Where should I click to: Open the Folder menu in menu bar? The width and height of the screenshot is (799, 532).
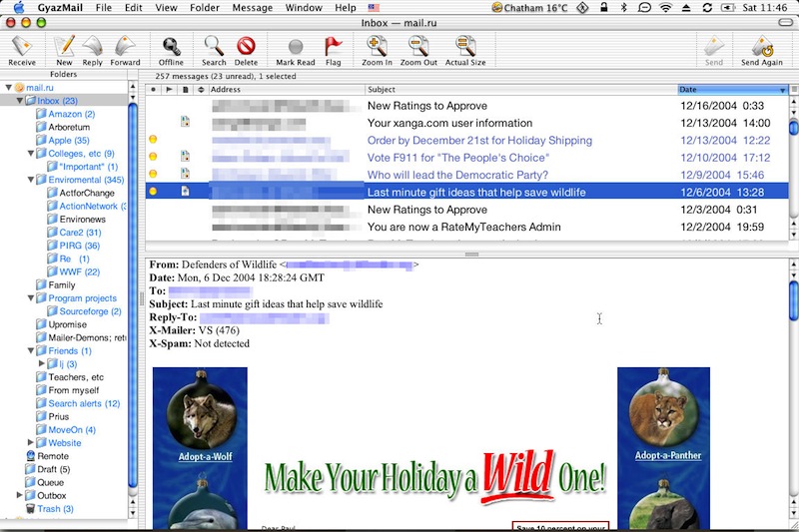pyautogui.click(x=205, y=7)
